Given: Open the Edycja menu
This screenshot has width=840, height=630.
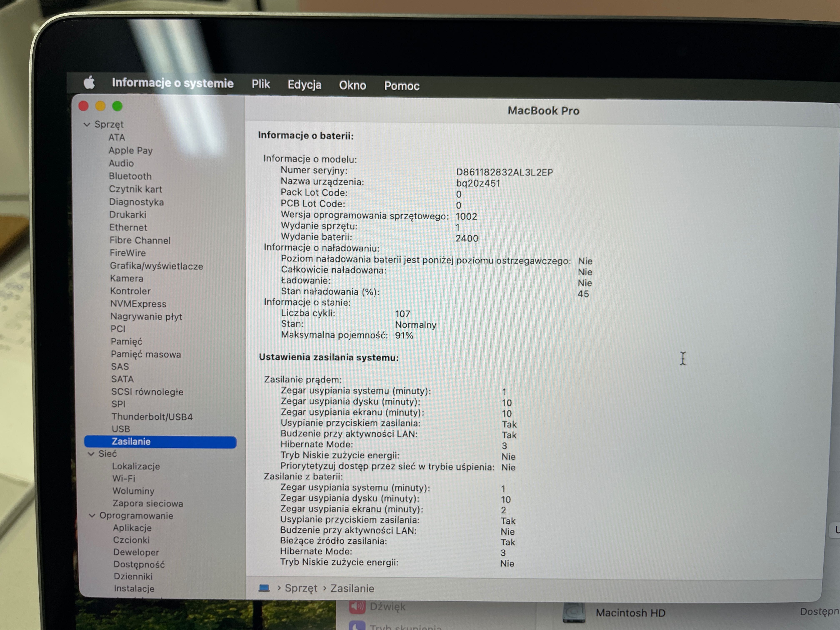Looking at the screenshot, I should [x=305, y=85].
